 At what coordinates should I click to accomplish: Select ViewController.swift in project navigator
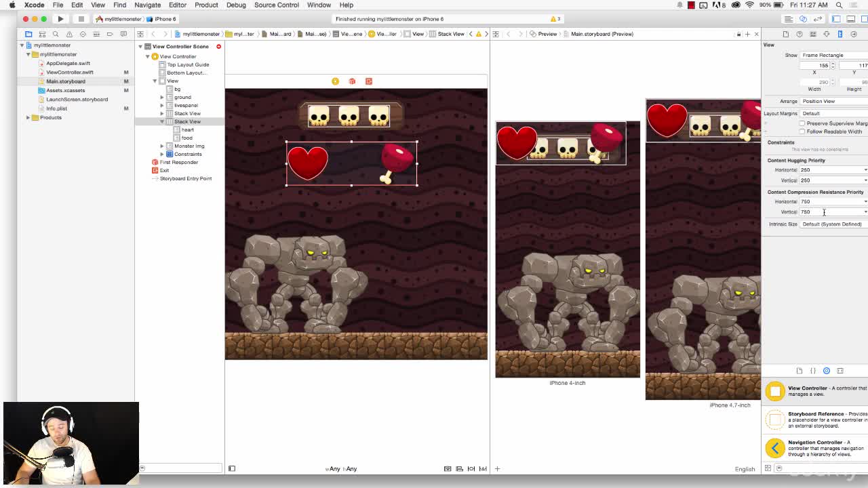[x=70, y=72]
